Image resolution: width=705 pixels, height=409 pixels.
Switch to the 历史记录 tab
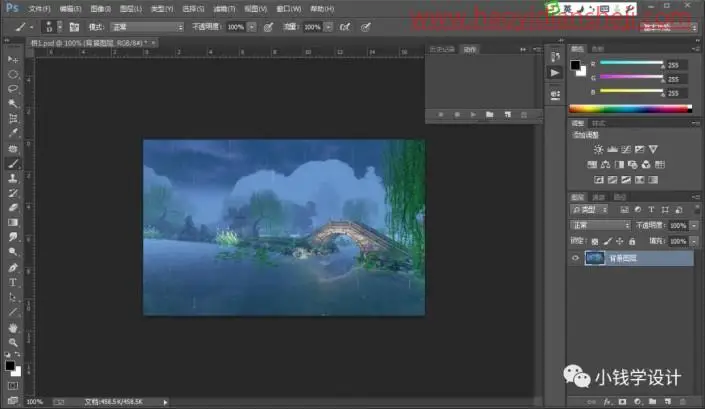point(442,49)
